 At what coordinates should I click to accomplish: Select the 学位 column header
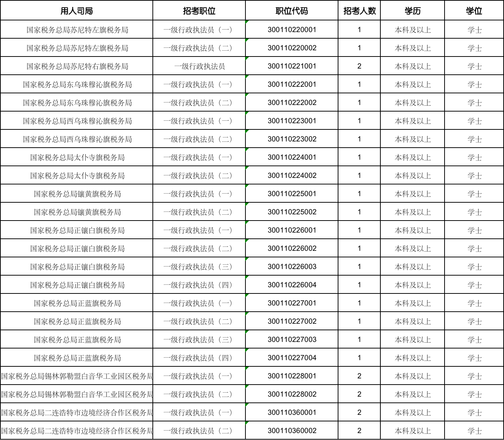(474, 11)
